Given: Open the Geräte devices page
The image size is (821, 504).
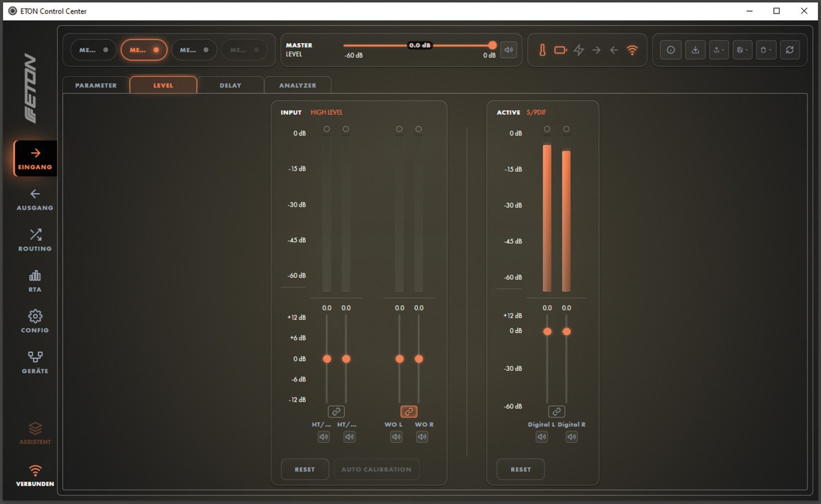Looking at the screenshot, I should pos(35,362).
